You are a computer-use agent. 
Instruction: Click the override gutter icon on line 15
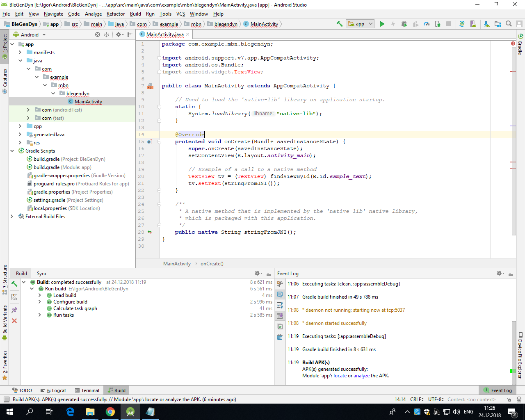149,142
